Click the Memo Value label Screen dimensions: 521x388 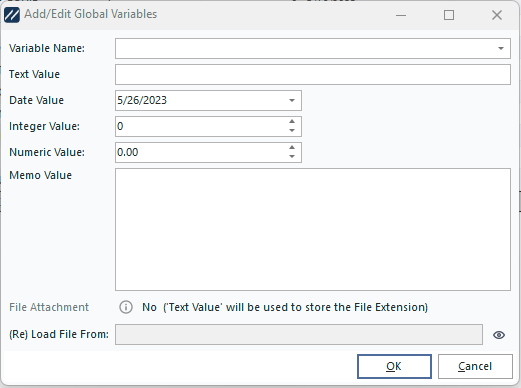pyautogui.click(x=40, y=175)
